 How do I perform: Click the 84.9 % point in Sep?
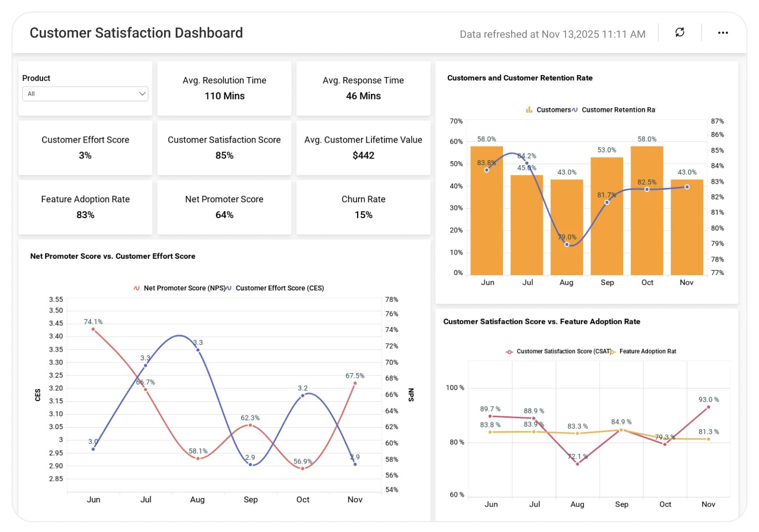(621, 430)
